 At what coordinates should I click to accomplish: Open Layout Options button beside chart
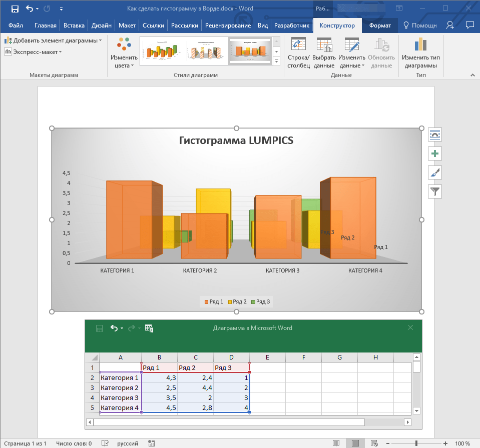435,134
